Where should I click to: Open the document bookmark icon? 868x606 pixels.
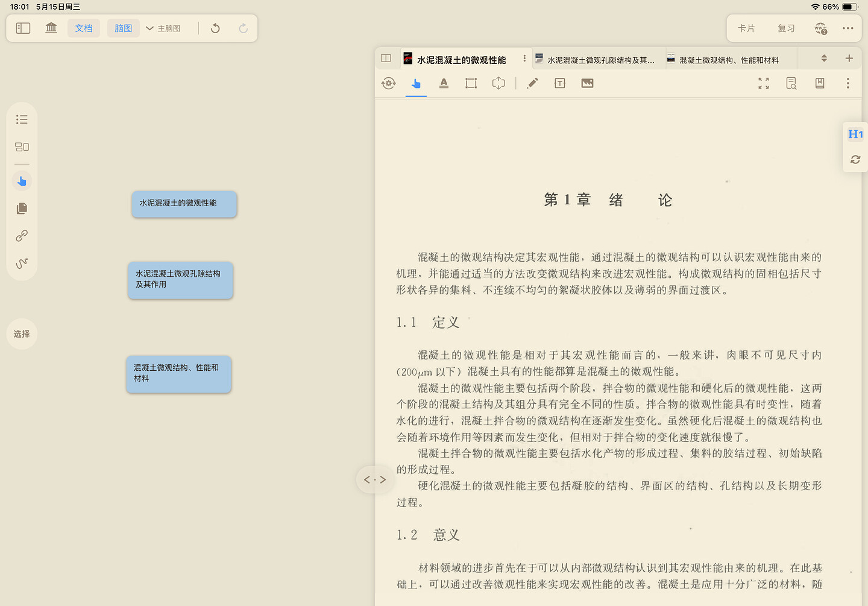(820, 83)
